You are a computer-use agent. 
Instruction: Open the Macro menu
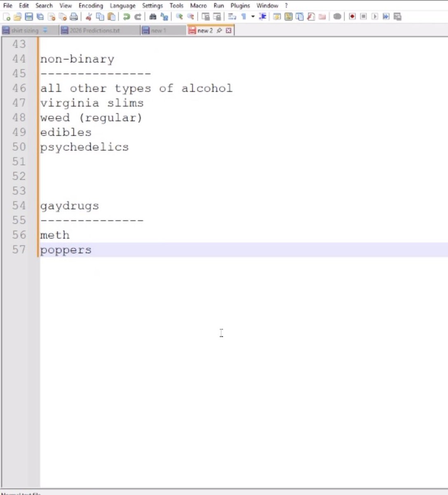pyautogui.click(x=198, y=6)
